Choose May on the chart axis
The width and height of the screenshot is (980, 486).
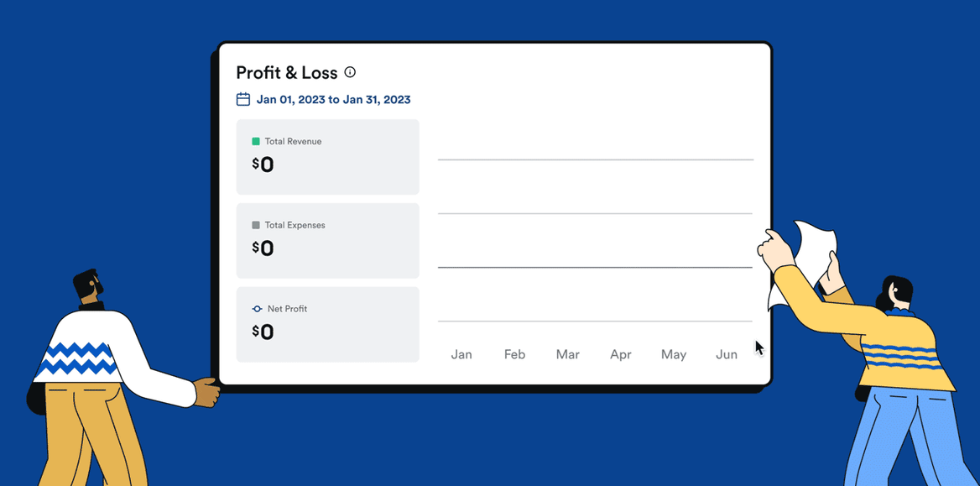click(674, 354)
